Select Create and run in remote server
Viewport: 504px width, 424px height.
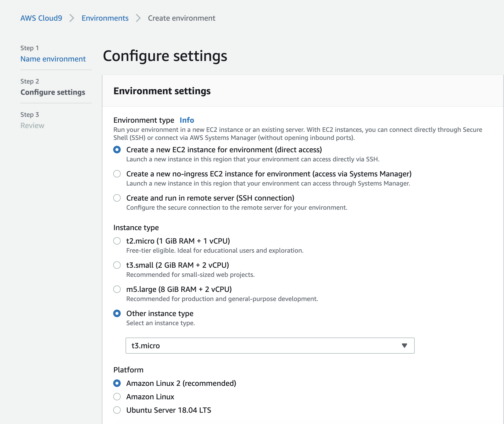[117, 198]
